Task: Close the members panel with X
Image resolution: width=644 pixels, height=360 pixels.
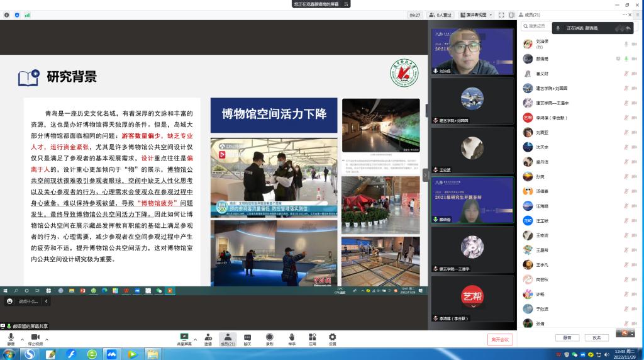Action: [x=630, y=15]
